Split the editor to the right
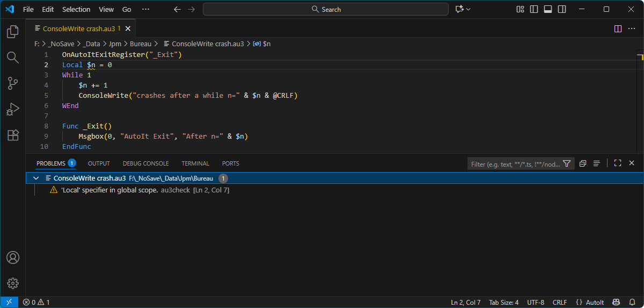 [x=618, y=28]
